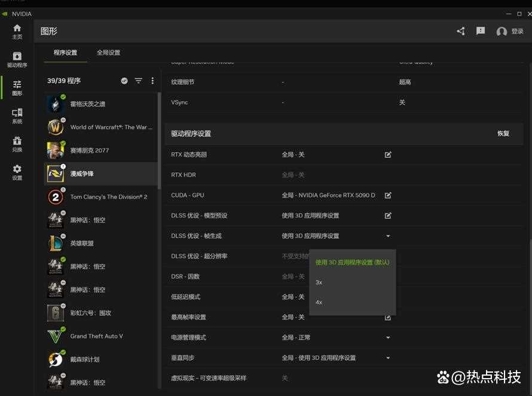
Task: Choose the 4x frame generation option
Action: tap(319, 302)
